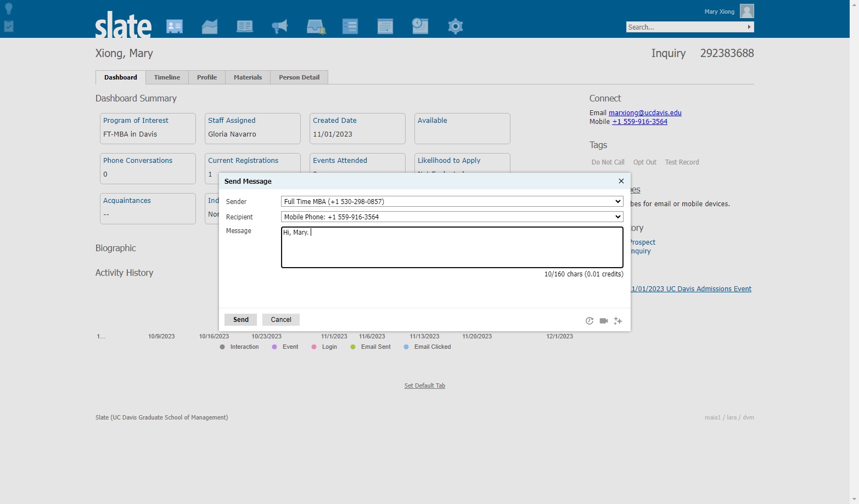Expand the Sender dropdown

point(452,201)
